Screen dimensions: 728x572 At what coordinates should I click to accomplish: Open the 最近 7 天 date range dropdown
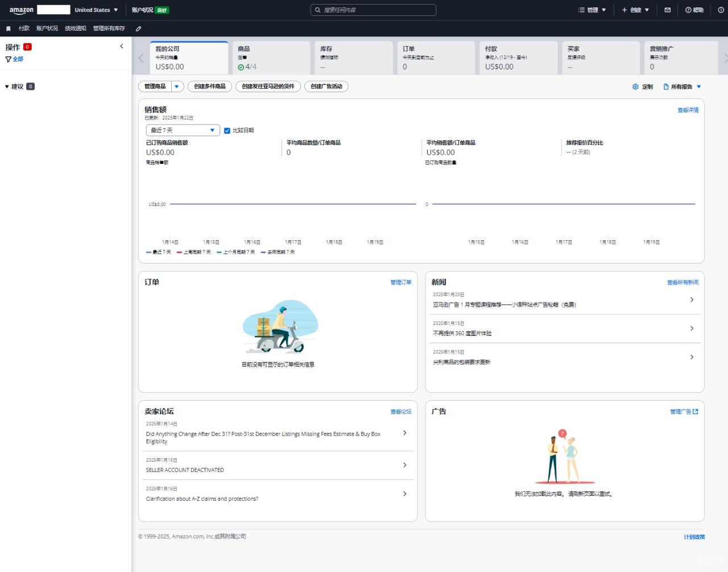183,130
